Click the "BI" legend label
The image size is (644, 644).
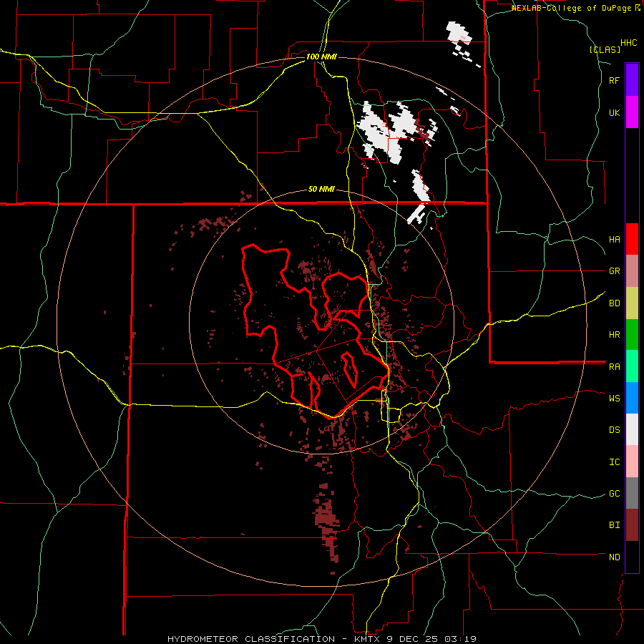[x=614, y=525]
